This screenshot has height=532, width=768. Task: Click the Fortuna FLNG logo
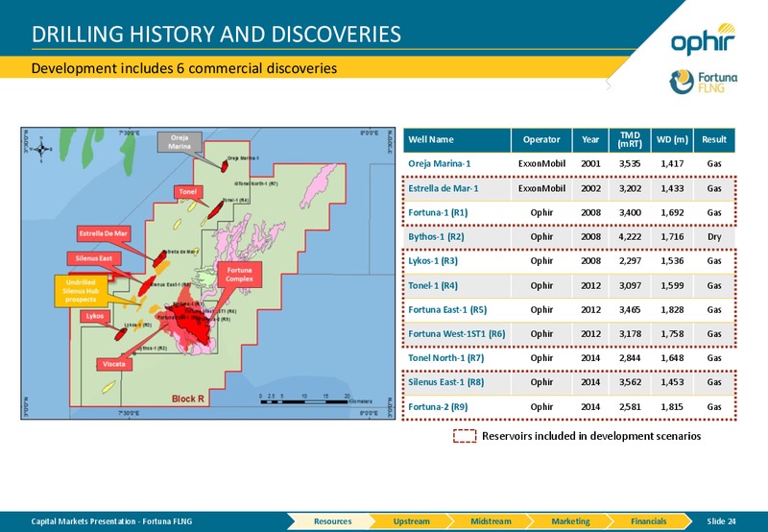pyautogui.click(x=704, y=82)
